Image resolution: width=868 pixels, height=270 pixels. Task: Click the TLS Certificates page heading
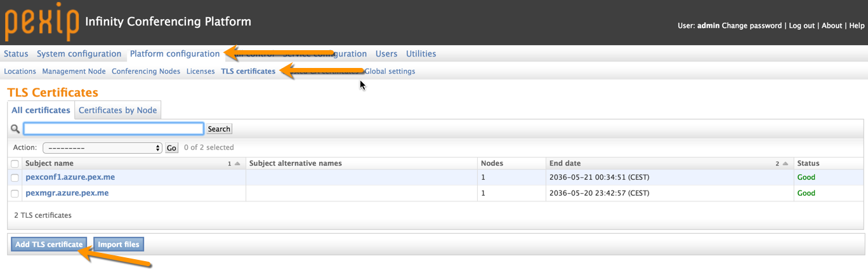point(53,93)
